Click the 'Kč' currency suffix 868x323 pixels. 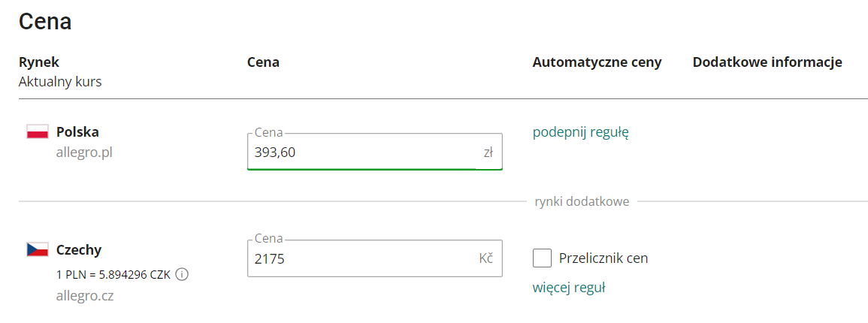[x=485, y=259]
